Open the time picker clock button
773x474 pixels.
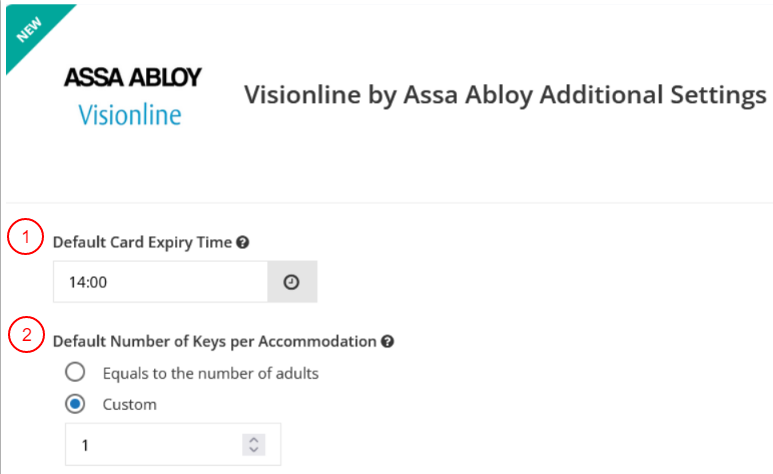tap(291, 282)
